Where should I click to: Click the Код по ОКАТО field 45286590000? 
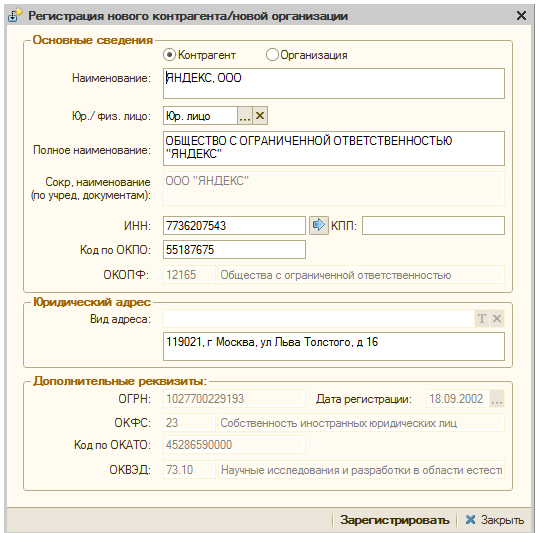coord(234,445)
